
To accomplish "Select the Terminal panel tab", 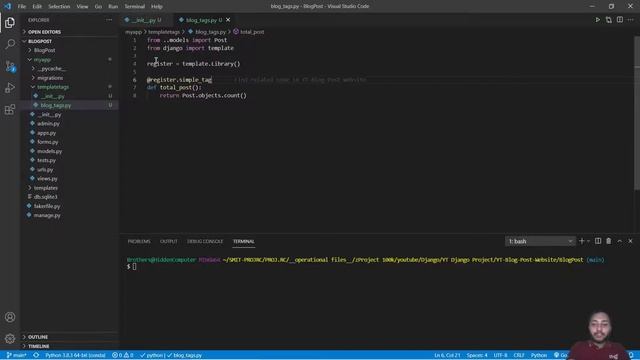I will [244, 241].
